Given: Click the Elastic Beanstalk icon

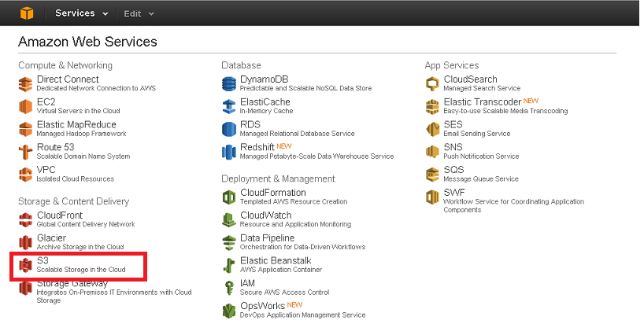Looking at the screenshot, I should click(x=229, y=265).
